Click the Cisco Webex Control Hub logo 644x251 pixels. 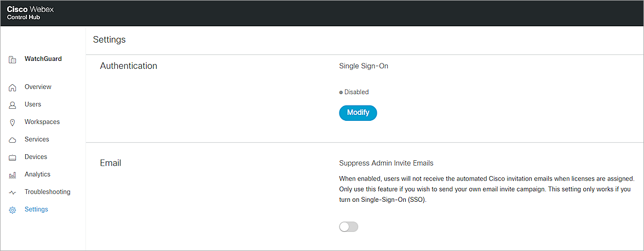click(x=30, y=13)
